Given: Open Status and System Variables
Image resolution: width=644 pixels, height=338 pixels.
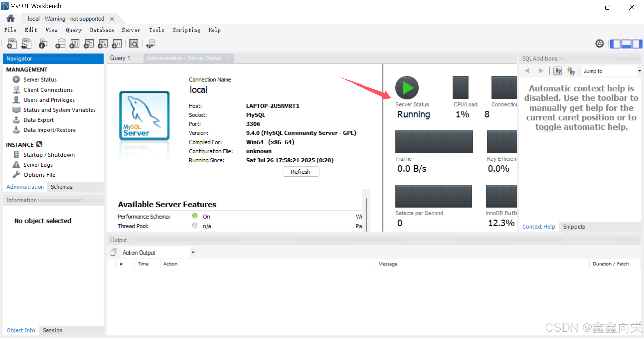Looking at the screenshot, I should click(x=59, y=110).
